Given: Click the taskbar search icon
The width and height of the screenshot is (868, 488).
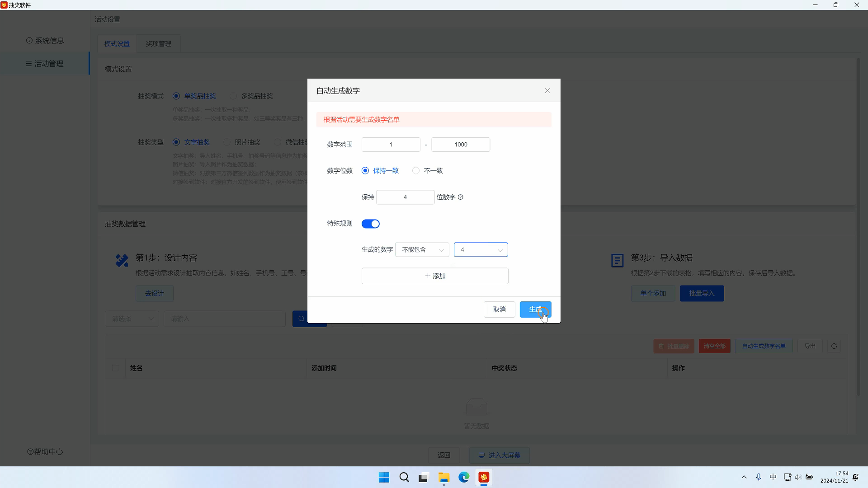Looking at the screenshot, I should (x=404, y=477).
